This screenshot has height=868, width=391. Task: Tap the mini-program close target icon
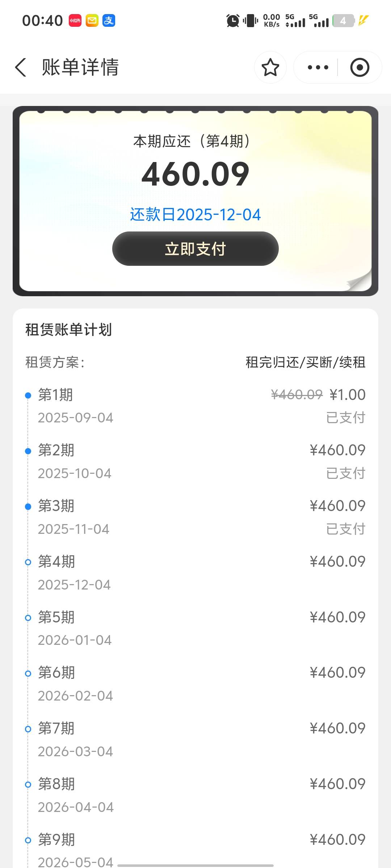pyautogui.click(x=360, y=67)
